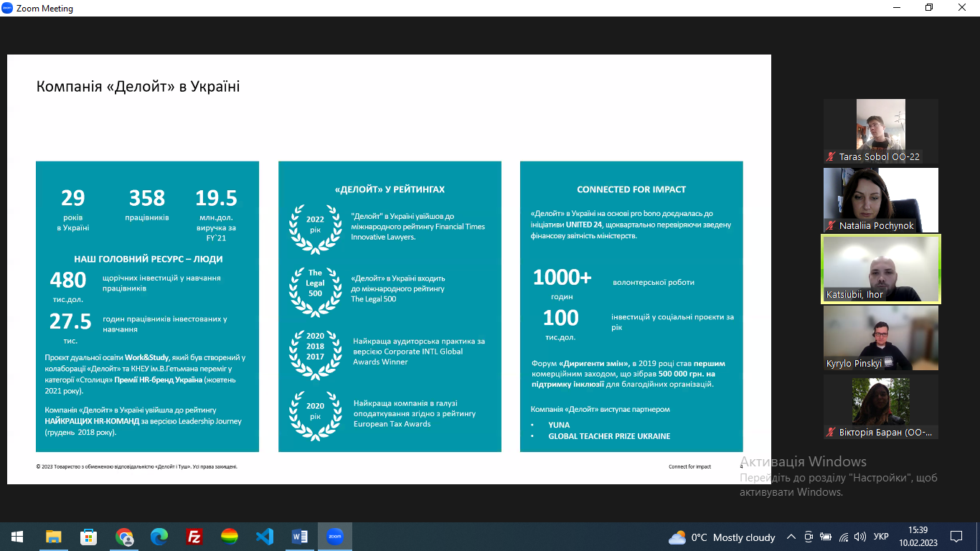980x551 pixels.
Task: Minimize the Zoom Meeting window
Action: (x=896, y=8)
